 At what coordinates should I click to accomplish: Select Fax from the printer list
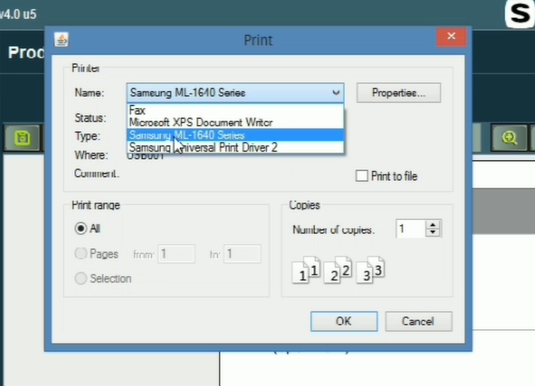coord(235,110)
